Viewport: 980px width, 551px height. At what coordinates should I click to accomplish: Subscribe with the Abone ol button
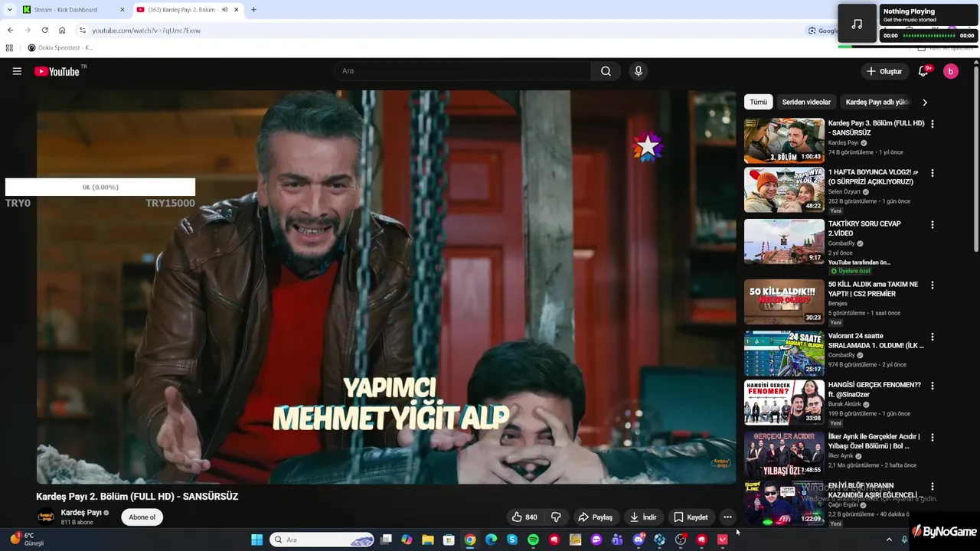(x=142, y=517)
